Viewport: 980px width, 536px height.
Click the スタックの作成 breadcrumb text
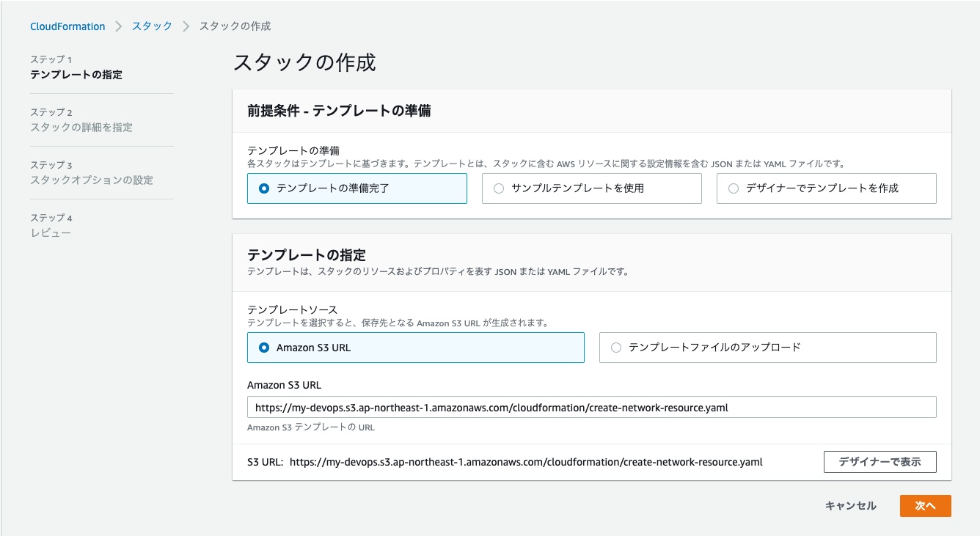coord(235,26)
